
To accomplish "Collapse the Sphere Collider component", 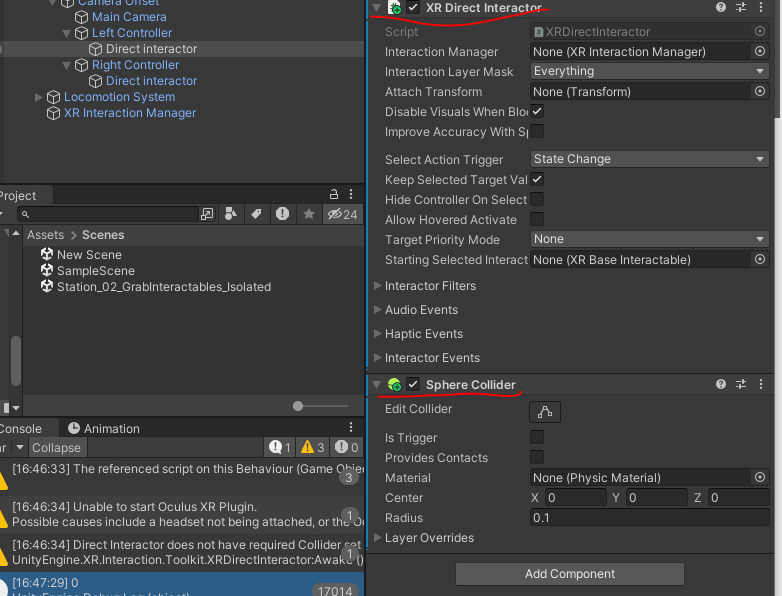I will (x=377, y=385).
